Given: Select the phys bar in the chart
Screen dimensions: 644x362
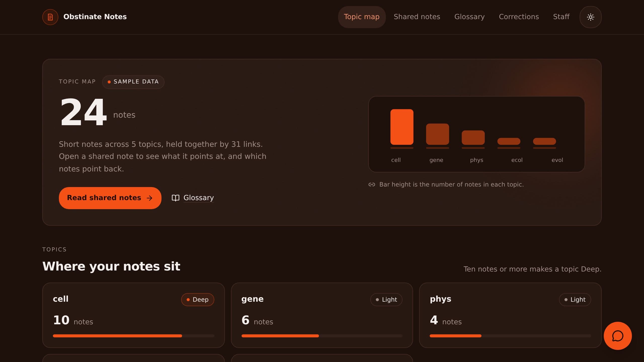Looking at the screenshot, I should point(473,138).
